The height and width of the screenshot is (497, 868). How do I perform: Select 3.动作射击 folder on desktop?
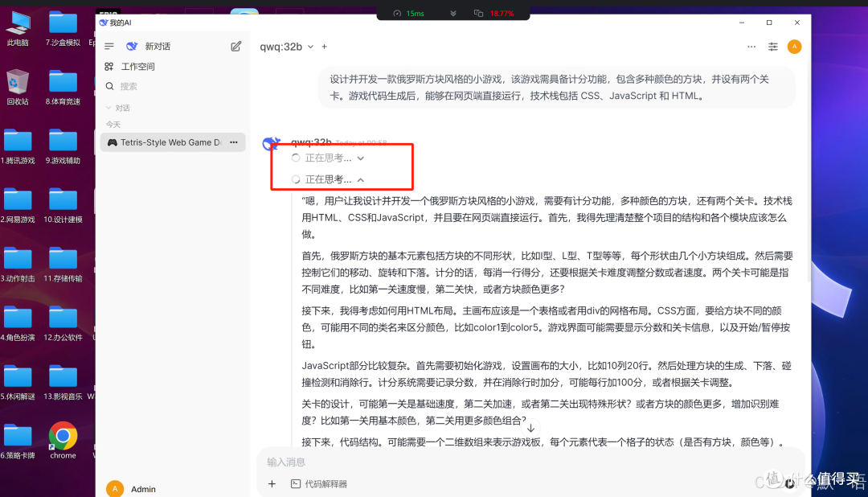tap(18, 265)
